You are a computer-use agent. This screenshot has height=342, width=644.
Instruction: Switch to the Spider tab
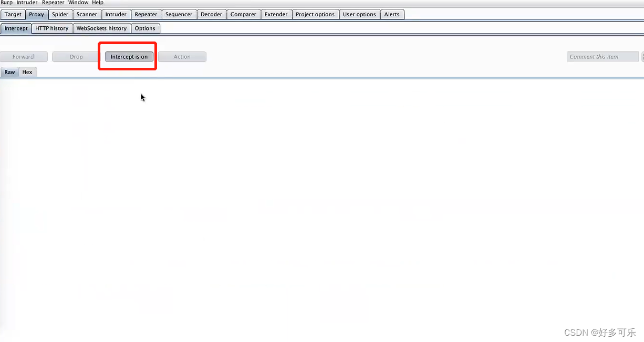60,14
